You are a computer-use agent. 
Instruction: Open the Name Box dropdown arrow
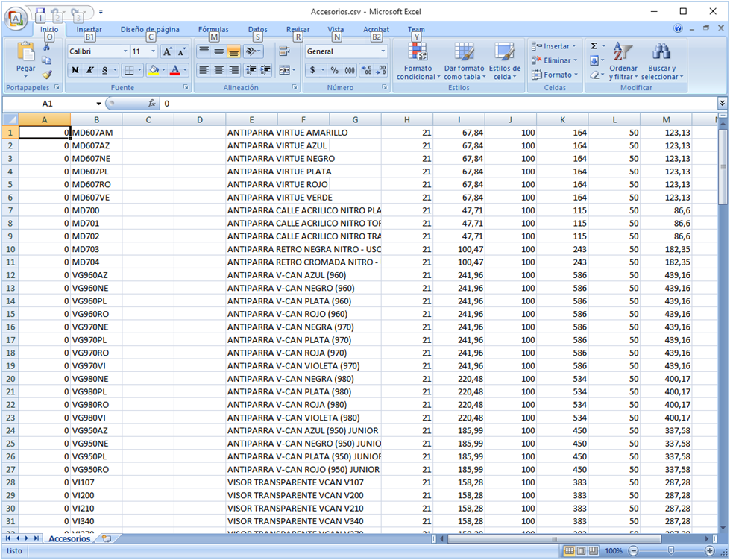(x=98, y=104)
